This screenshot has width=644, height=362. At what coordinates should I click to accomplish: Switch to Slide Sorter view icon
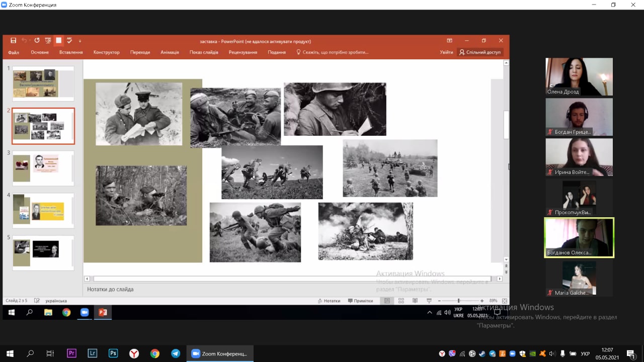(x=401, y=301)
